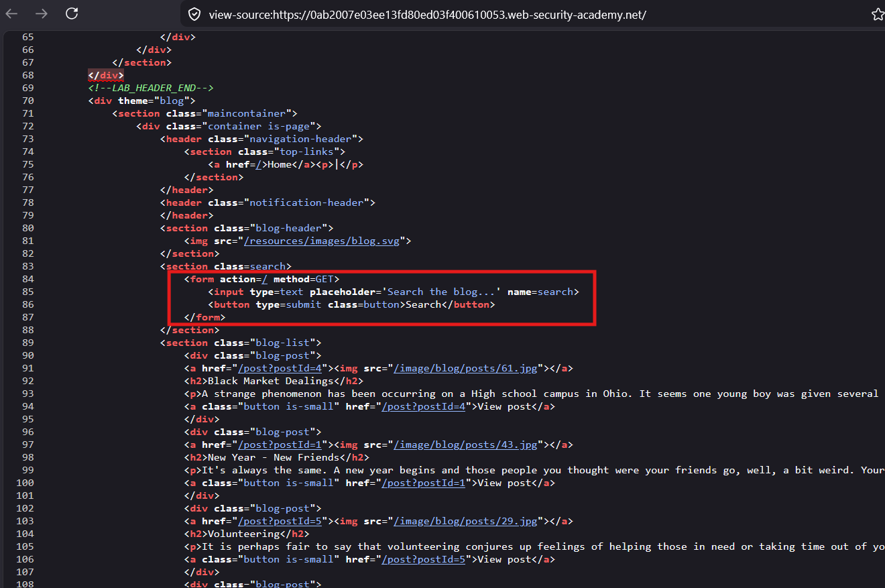The width and height of the screenshot is (885, 588).
Task: Open the /post?postId=5 link on line 103
Action: (280, 521)
